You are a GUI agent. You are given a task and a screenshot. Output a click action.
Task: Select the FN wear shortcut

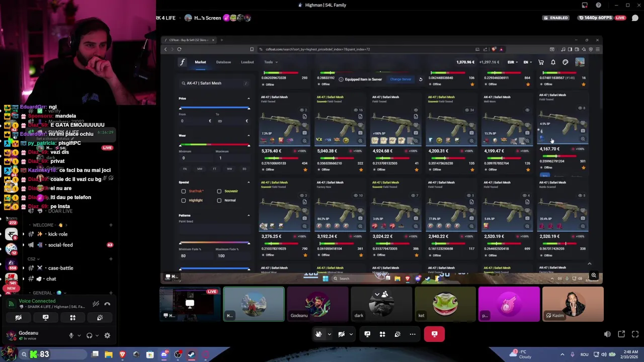pos(185,169)
